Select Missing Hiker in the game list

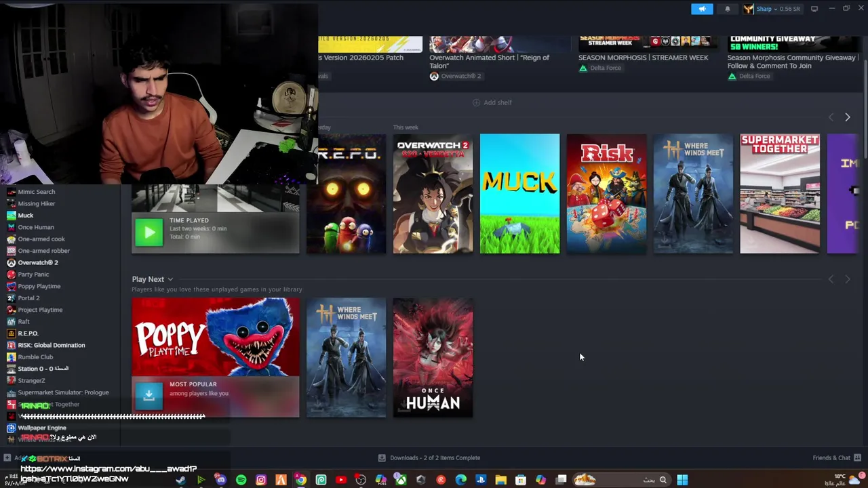(36, 203)
